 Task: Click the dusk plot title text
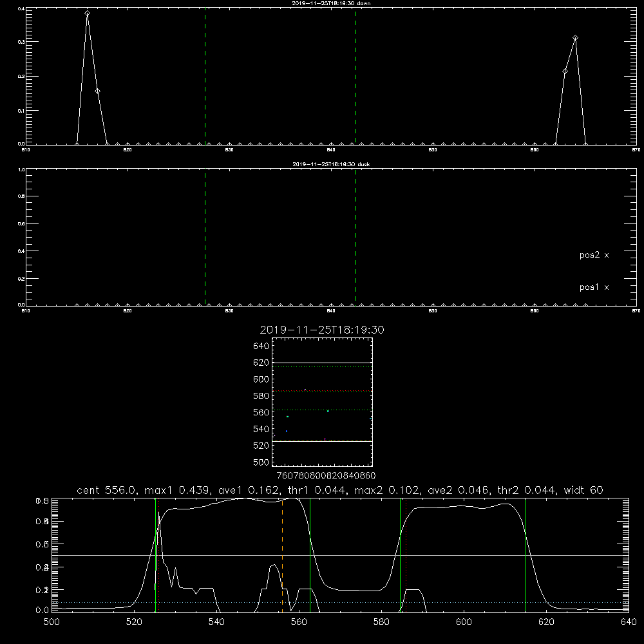tap(331, 164)
